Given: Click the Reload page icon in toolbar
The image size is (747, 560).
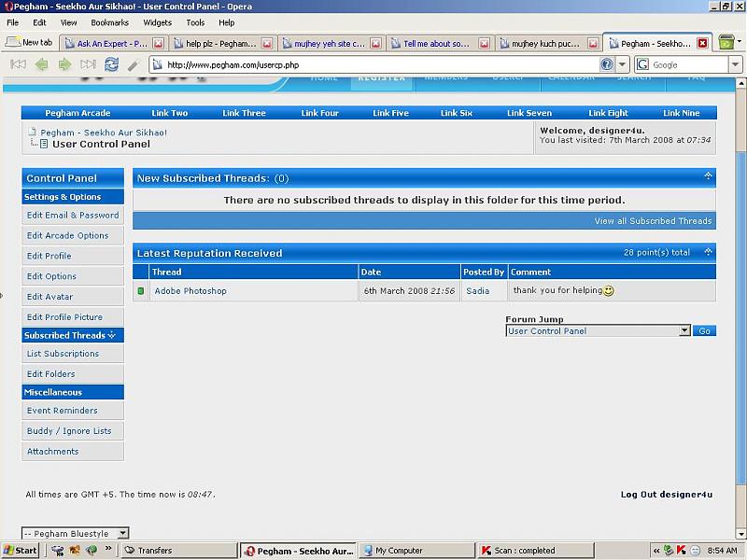Looking at the screenshot, I should point(111,64).
